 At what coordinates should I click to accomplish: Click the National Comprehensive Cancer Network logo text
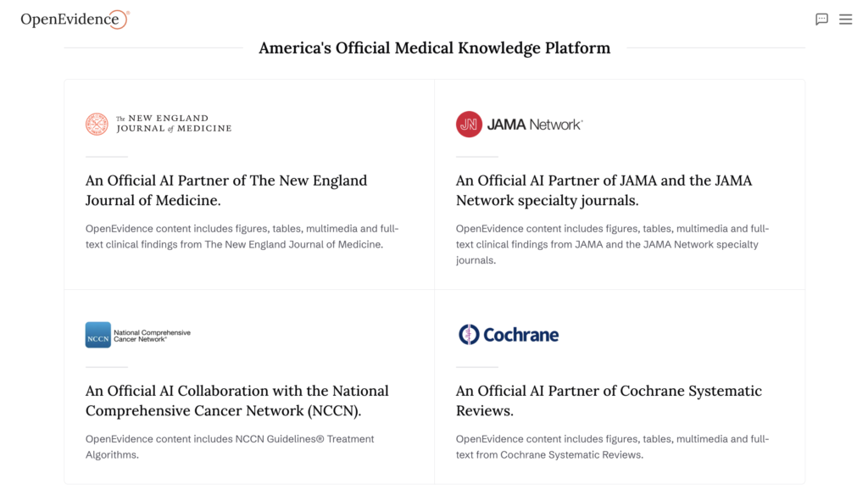pos(152,336)
